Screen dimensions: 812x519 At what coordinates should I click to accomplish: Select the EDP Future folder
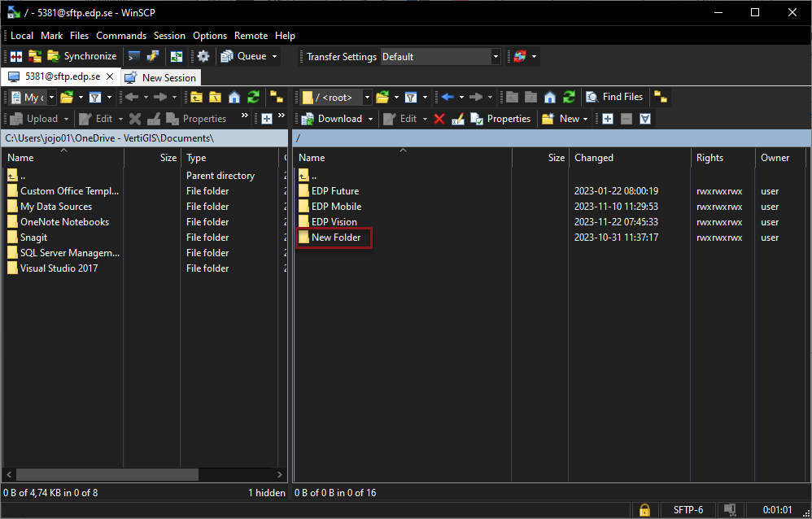tap(335, 190)
